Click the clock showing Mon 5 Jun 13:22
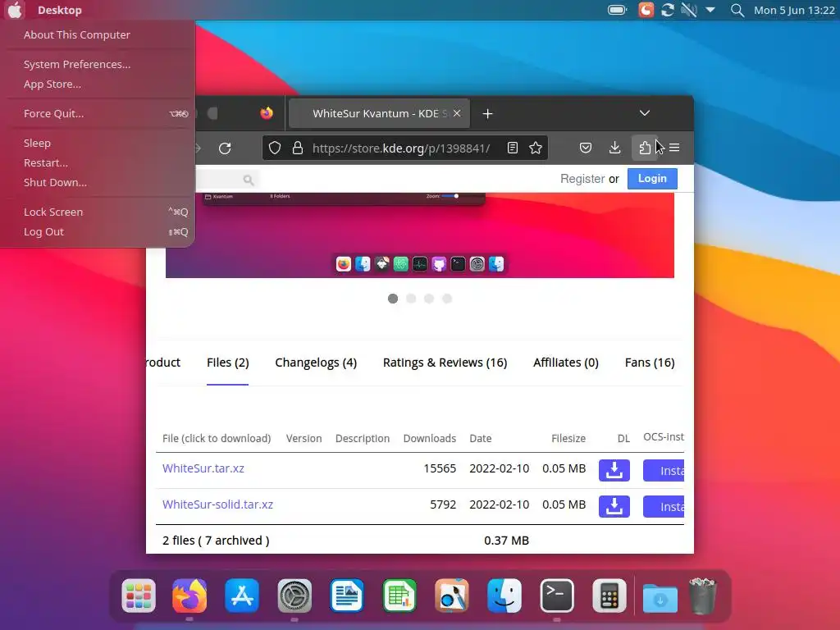The height and width of the screenshot is (630, 840). coord(794,10)
